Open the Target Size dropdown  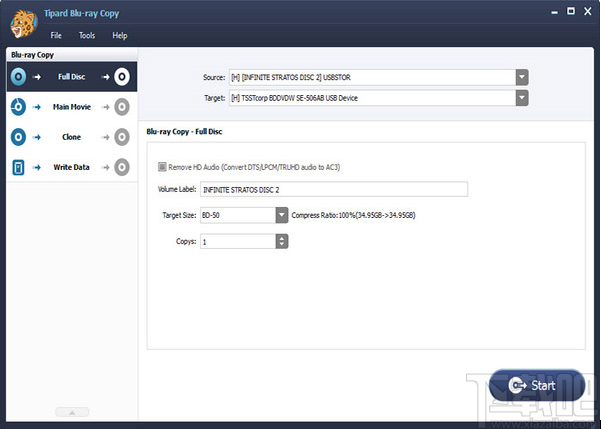point(282,215)
